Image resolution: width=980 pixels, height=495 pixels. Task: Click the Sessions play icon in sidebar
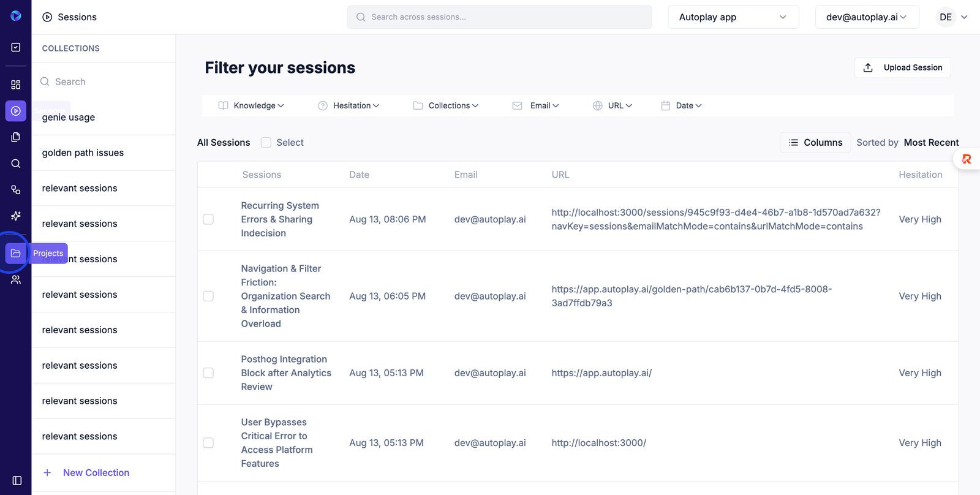tap(16, 111)
